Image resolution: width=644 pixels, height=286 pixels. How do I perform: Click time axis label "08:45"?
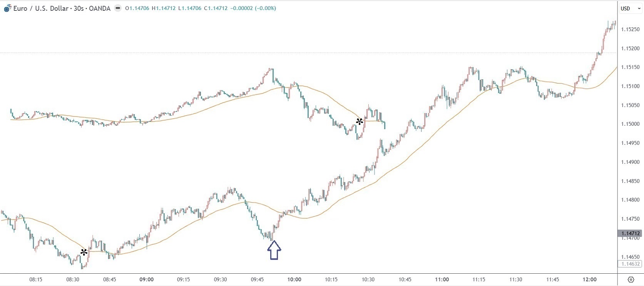point(110,279)
